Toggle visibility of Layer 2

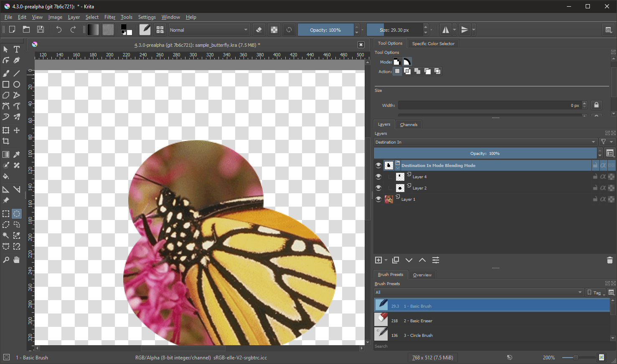378,188
